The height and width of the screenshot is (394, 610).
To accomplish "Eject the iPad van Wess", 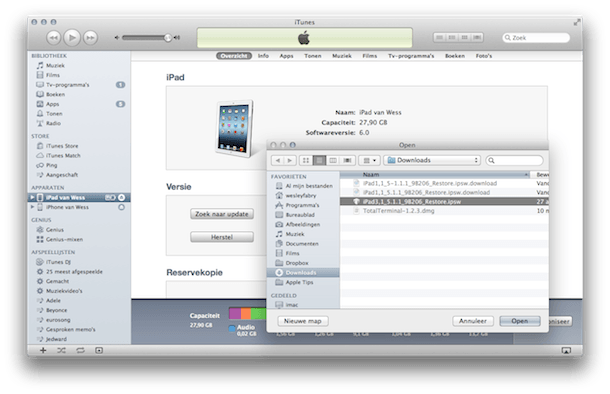I will [121, 198].
